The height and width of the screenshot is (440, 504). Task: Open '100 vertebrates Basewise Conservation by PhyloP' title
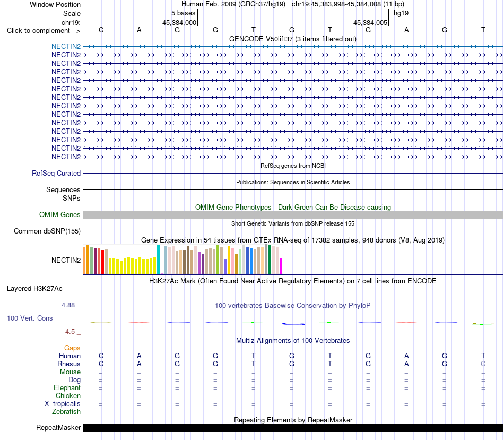point(293,306)
